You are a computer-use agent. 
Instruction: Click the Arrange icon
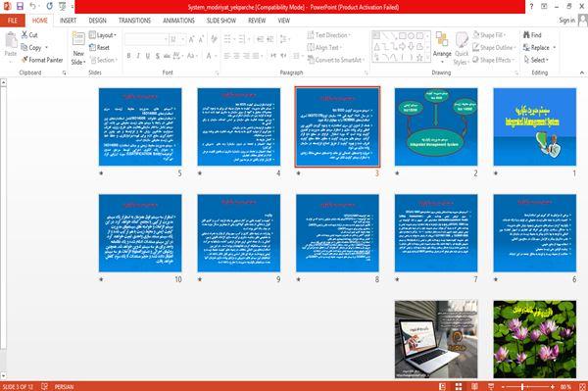[x=442, y=40]
